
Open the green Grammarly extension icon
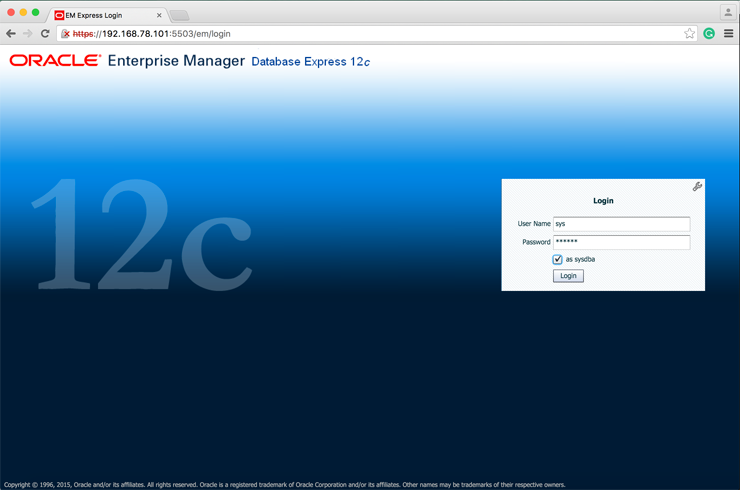[709, 34]
